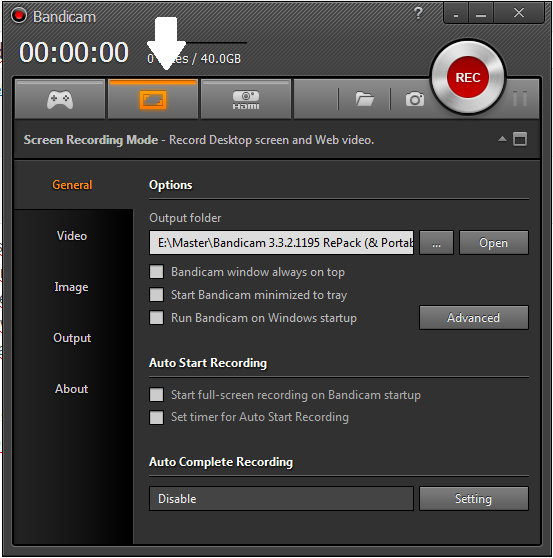The image size is (553, 558).
Task: Click the Auto Complete Recording Setting button
Action: click(474, 499)
